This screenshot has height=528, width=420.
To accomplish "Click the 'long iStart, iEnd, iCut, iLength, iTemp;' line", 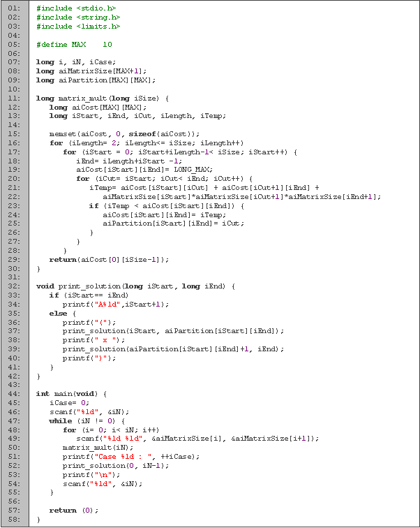I will [138, 116].
